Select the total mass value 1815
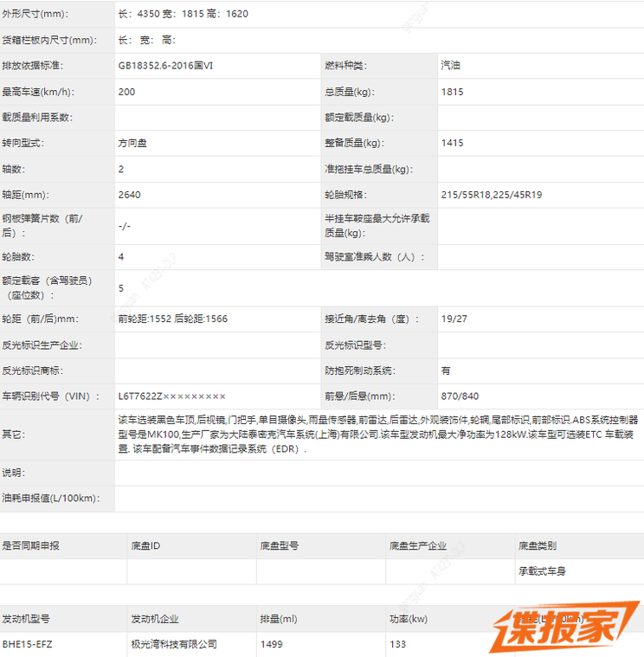 pos(452,92)
